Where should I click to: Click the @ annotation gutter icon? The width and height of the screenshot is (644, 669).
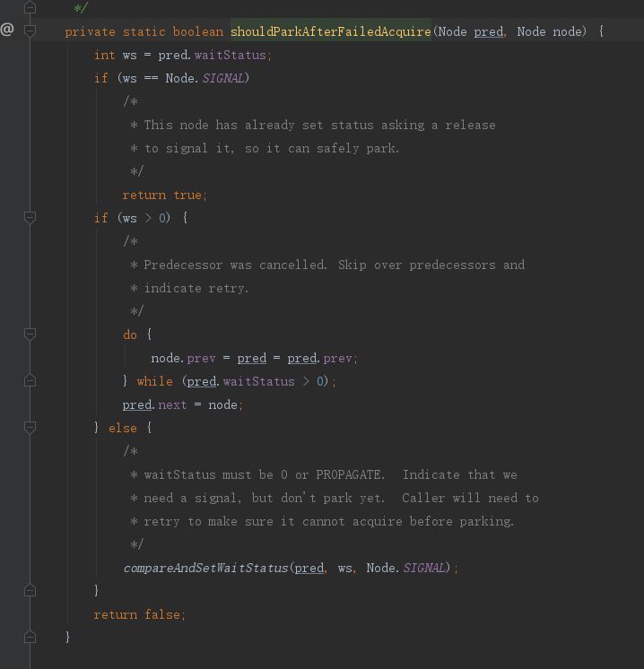point(7,30)
